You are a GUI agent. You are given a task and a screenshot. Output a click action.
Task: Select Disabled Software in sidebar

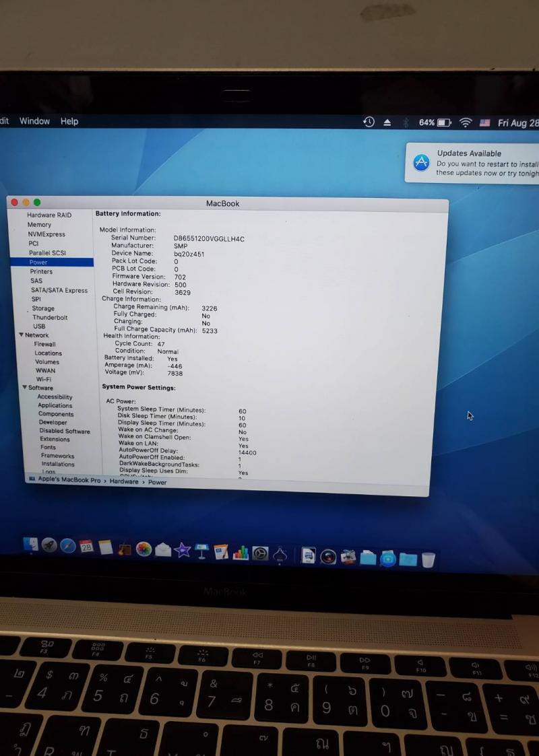pyautogui.click(x=65, y=431)
